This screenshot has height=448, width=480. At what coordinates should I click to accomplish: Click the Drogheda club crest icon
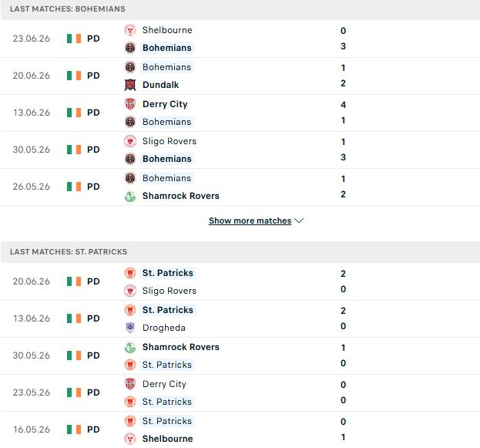(x=130, y=328)
